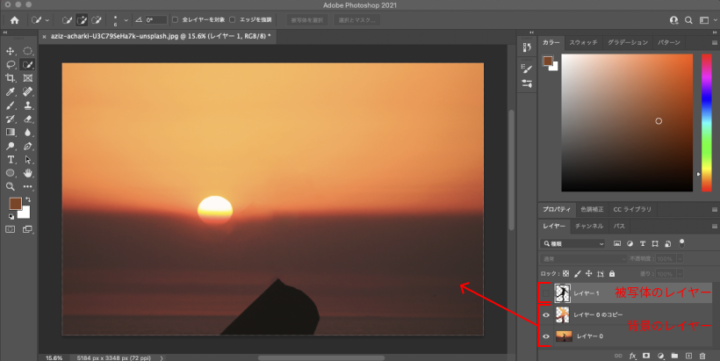Open the Layers panel menu
This screenshot has width=720, height=361.
tap(714, 226)
